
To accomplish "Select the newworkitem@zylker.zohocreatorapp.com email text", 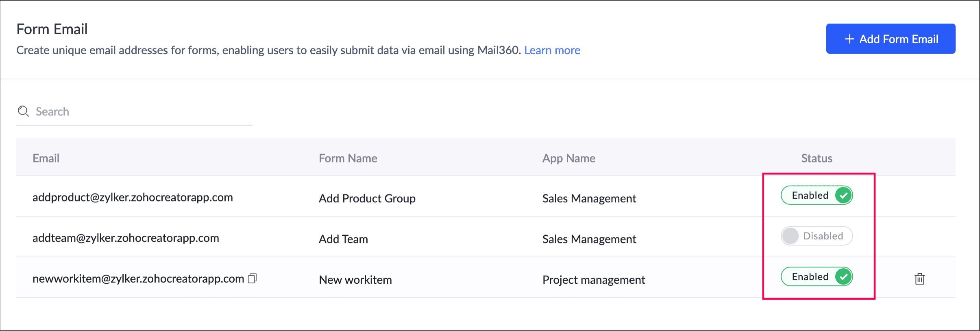I will [x=138, y=279].
